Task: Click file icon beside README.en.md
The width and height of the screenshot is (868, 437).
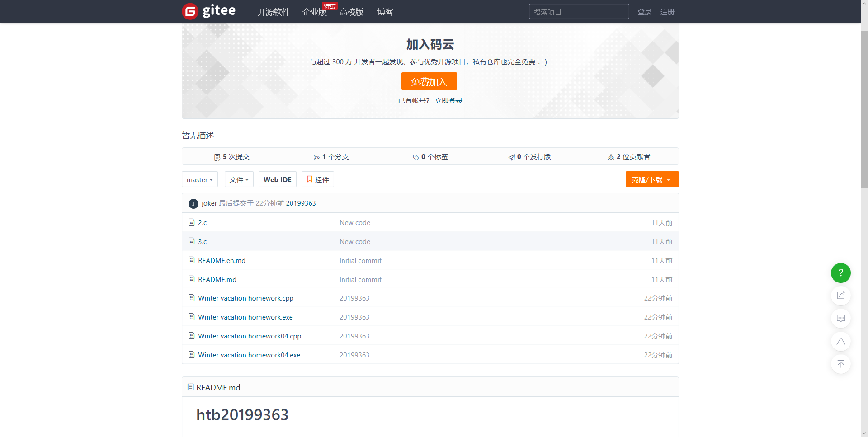Action: (x=192, y=260)
